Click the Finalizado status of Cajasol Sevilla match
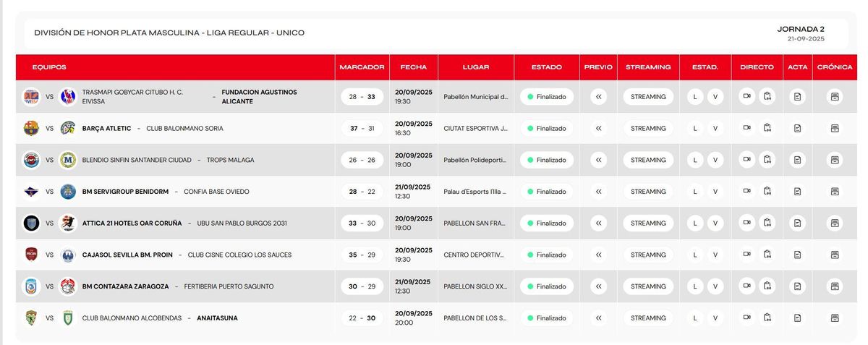The height and width of the screenshot is (345, 868). [x=547, y=255]
